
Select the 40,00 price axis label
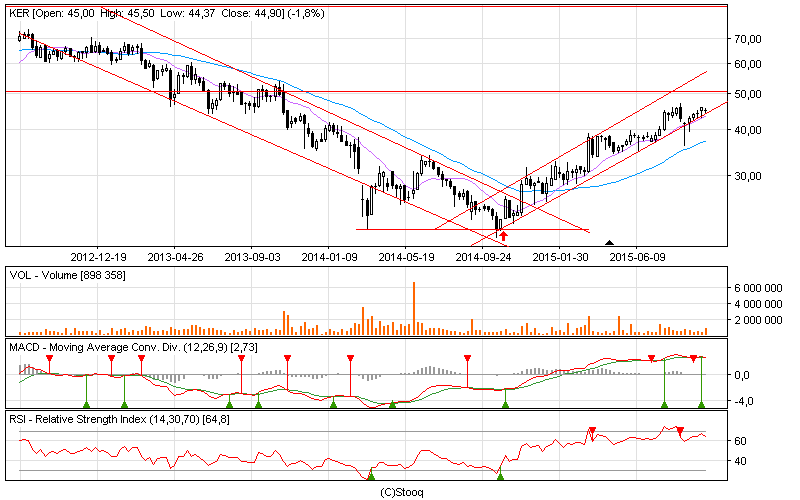[747, 130]
